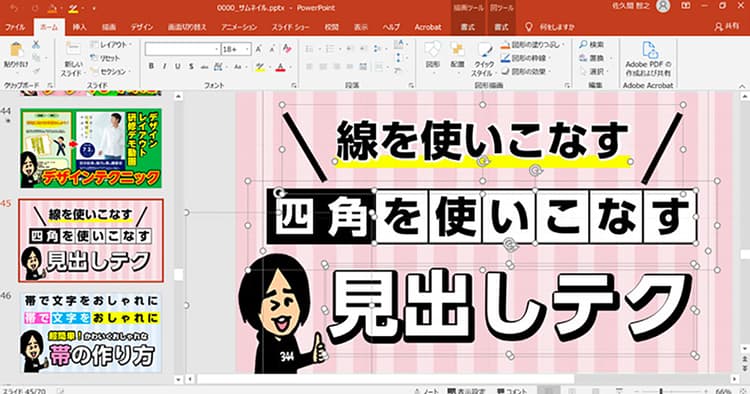Decrease font size with smaller A icon
750x394 pixels.
click(x=273, y=49)
